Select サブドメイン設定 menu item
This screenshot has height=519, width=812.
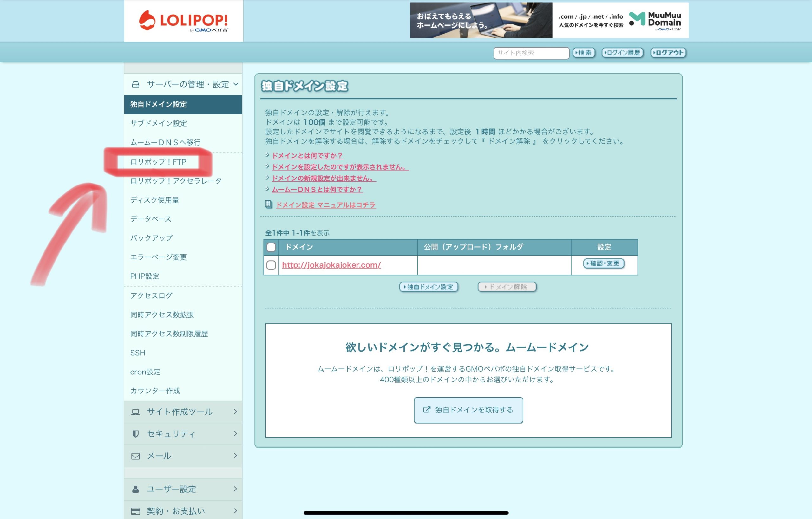click(x=159, y=123)
